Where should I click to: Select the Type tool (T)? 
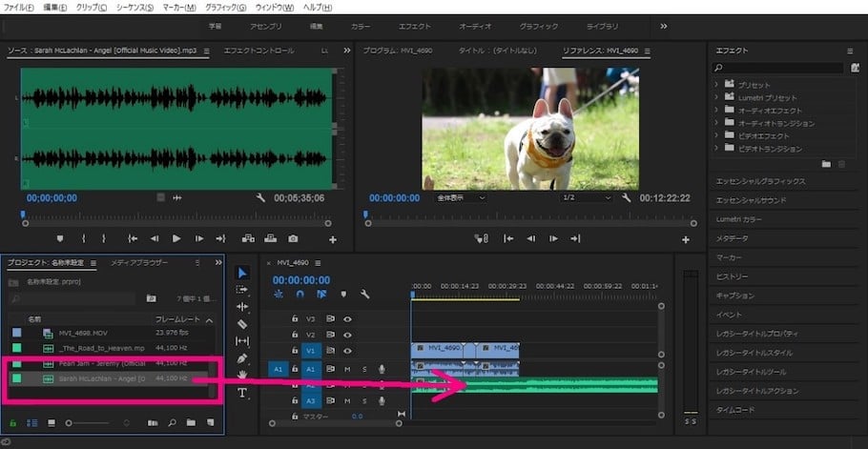click(x=242, y=393)
